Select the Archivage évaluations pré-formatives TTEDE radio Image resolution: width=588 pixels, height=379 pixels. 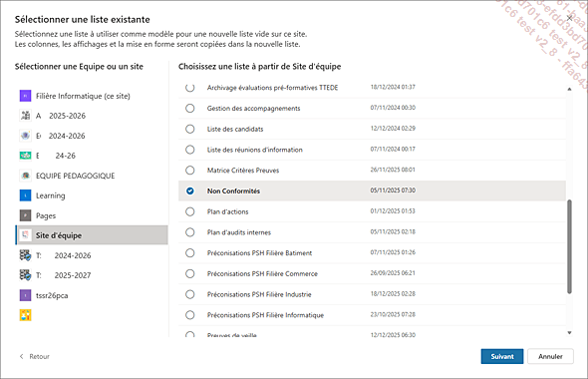pyautogui.click(x=190, y=88)
